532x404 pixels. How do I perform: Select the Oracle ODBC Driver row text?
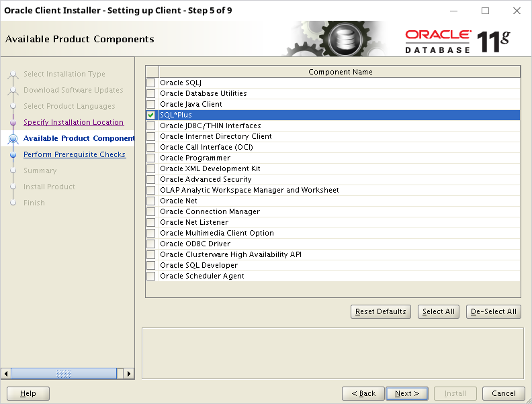[x=195, y=244]
